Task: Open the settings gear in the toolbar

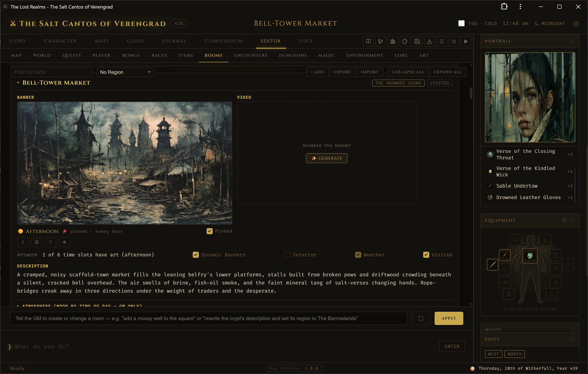Action: (x=454, y=41)
